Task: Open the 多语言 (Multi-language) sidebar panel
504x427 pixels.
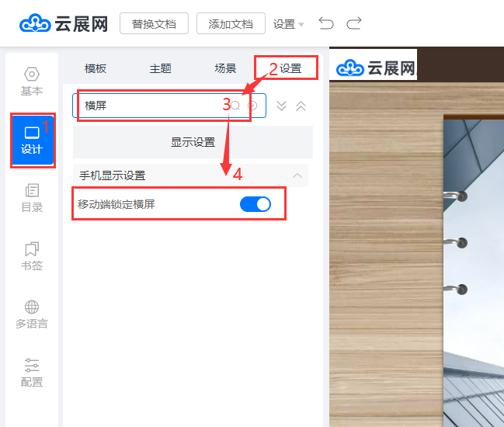Action: (x=32, y=314)
